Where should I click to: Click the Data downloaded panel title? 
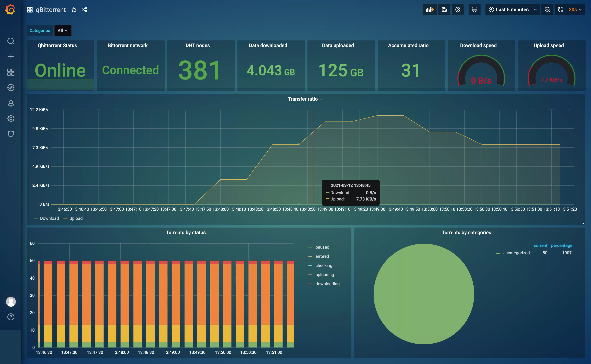(268, 46)
